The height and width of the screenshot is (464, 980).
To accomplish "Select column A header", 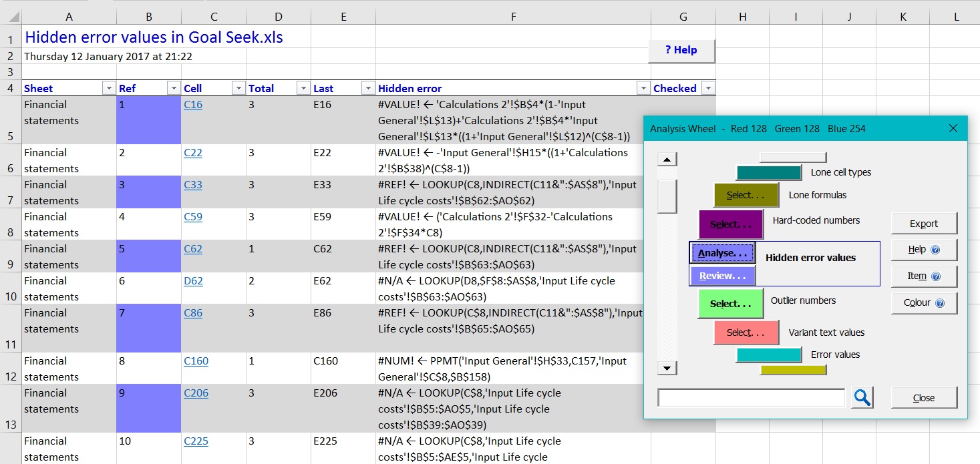I will pyautogui.click(x=69, y=17).
